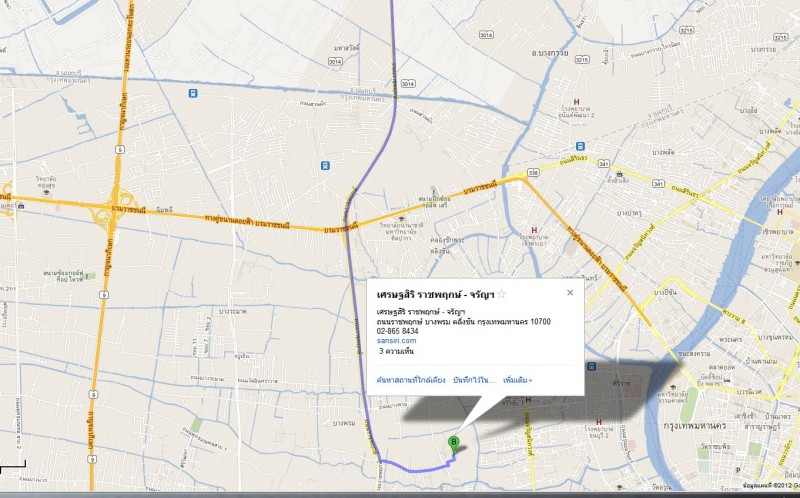
Task: Click the อ.บางกรวย district label
Action: pos(550,53)
